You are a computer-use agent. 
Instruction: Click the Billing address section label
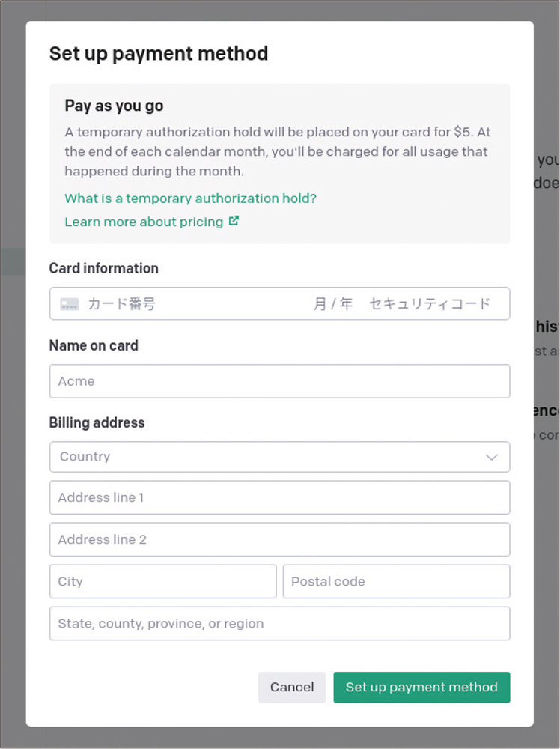pos(96,422)
